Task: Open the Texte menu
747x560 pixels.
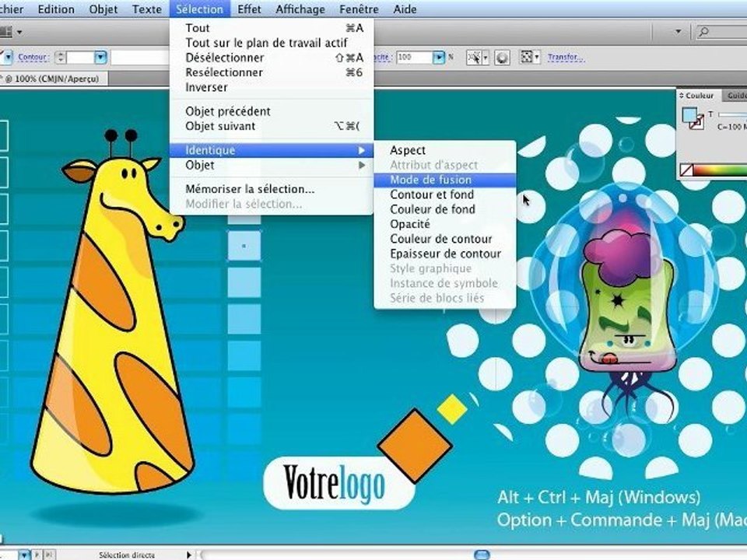Action: coord(147,9)
